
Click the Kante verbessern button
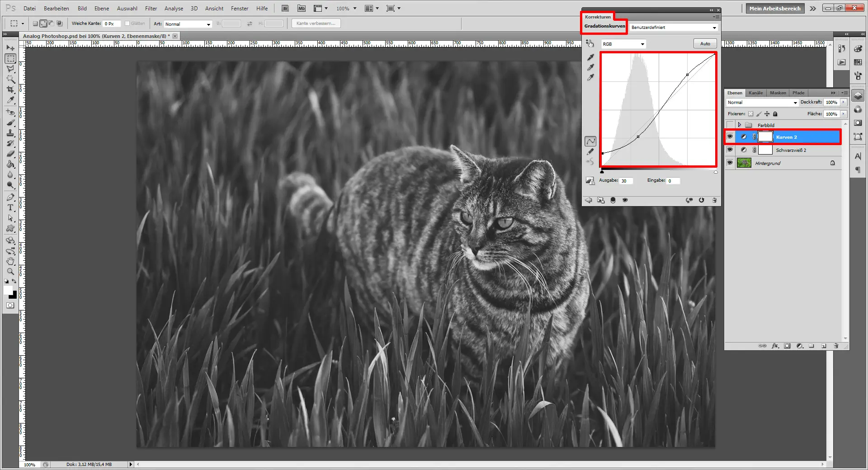pos(316,23)
